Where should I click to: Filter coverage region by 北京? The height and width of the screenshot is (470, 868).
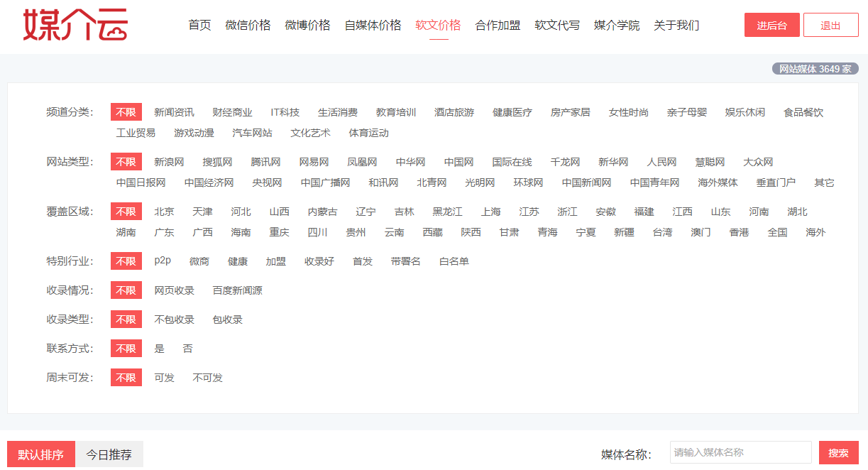pos(164,212)
